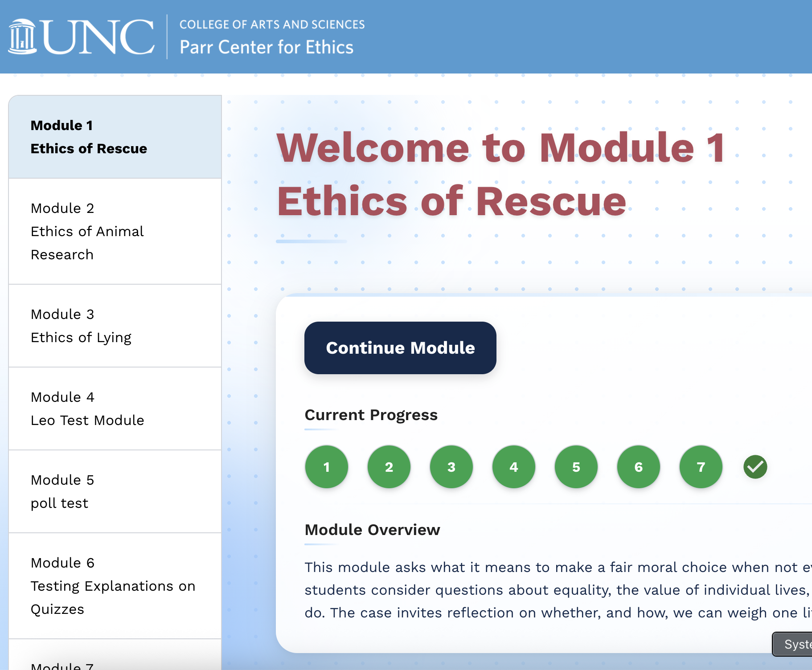Open Module 2 Ethics of Animal Research
This screenshot has height=670, width=812.
coord(115,231)
